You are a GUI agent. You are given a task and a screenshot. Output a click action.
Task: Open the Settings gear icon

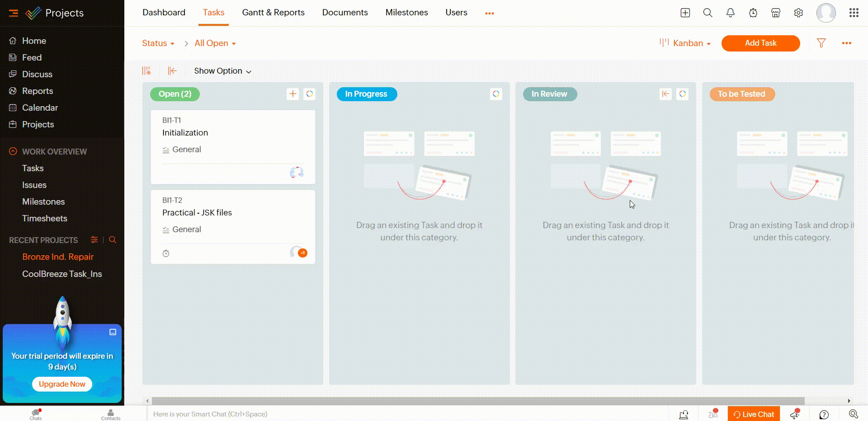point(798,13)
